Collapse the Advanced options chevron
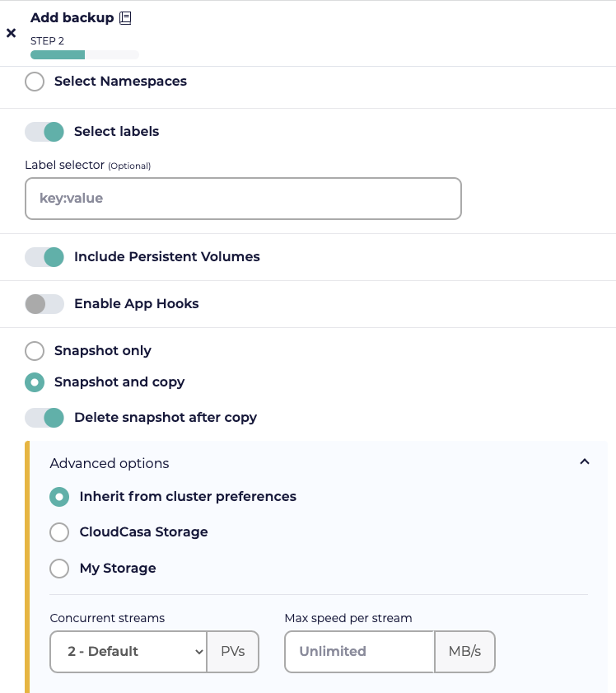The image size is (616, 693). click(585, 461)
